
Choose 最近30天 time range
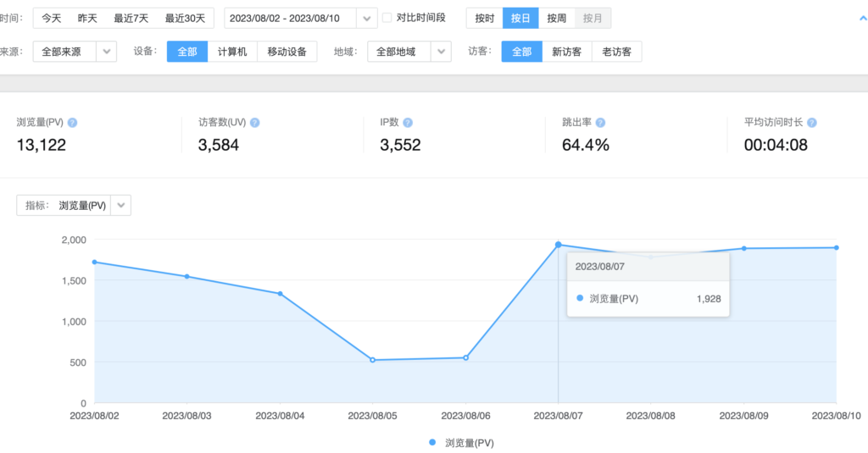185,19
